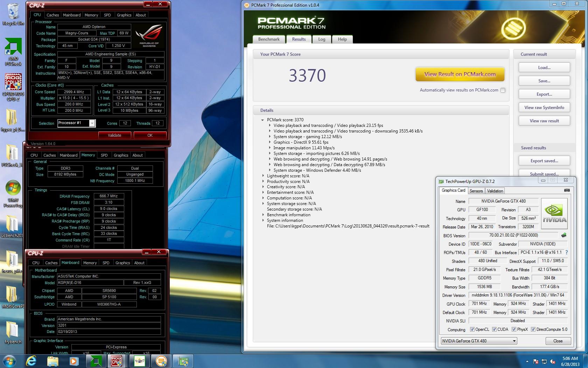Click the Load... button in PCMark
This screenshot has width=588, height=368.
coord(544,68)
